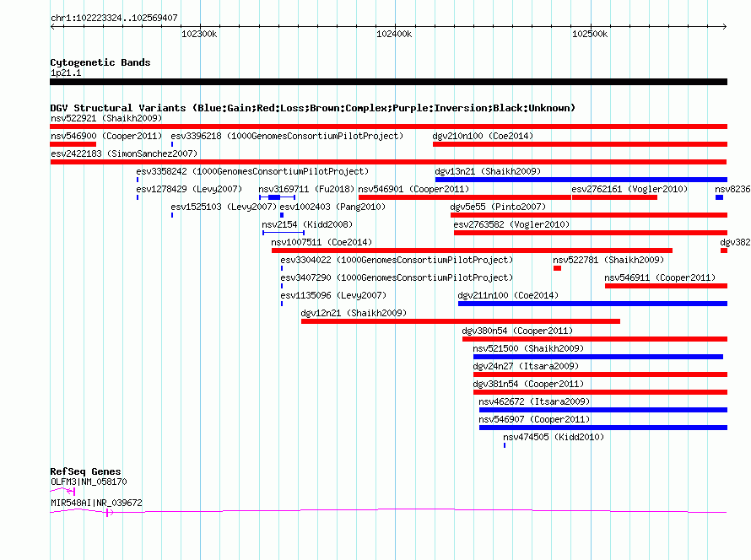Click the MIR548AI exon arrow glyph
751x560 pixels.
click(x=109, y=513)
